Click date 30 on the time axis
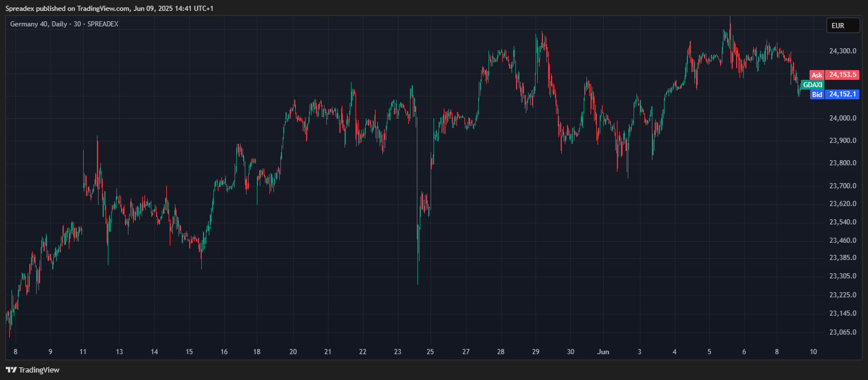This screenshot has height=380, width=868. click(x=570, y=352)
